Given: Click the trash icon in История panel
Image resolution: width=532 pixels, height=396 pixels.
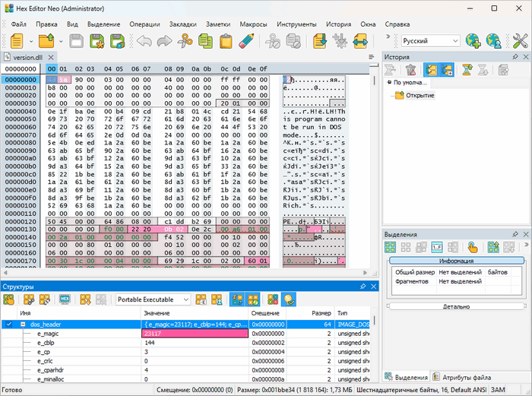Looking at the screenshot, I should click(410, 70).
